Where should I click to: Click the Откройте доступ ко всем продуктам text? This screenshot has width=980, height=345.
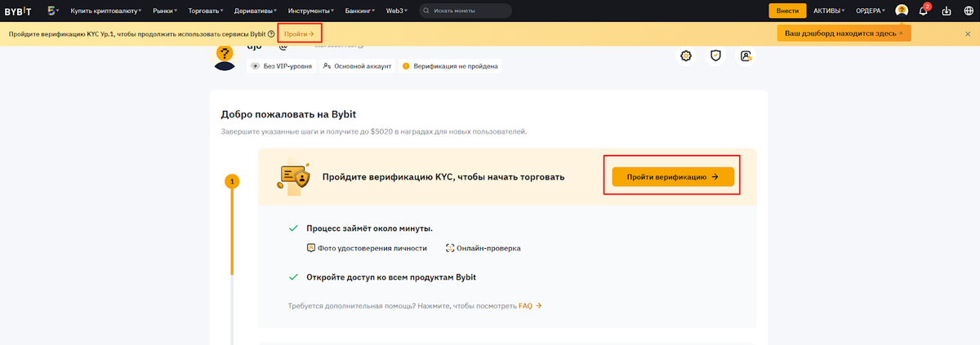[391, 277]
